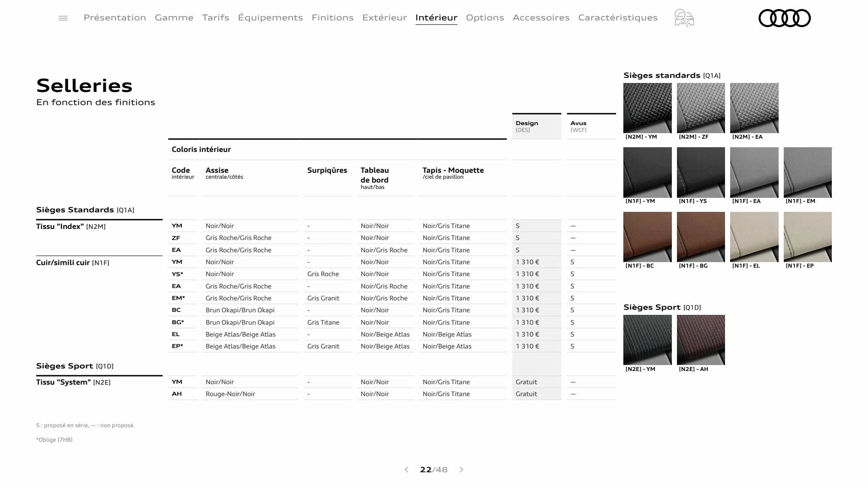Select the [N2M] - ZF fabric swatch

(x=701, y=108)
